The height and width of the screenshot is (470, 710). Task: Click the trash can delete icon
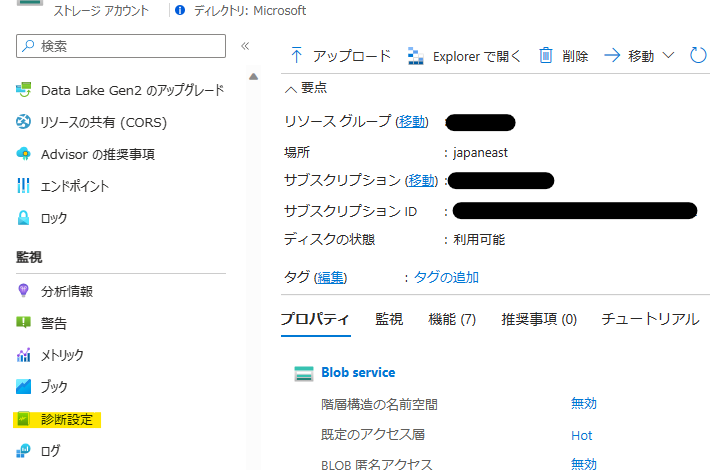coord(546,55)
